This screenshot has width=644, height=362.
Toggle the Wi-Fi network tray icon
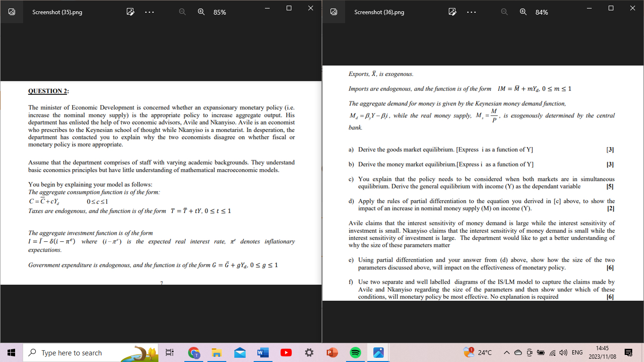(552, 352)
